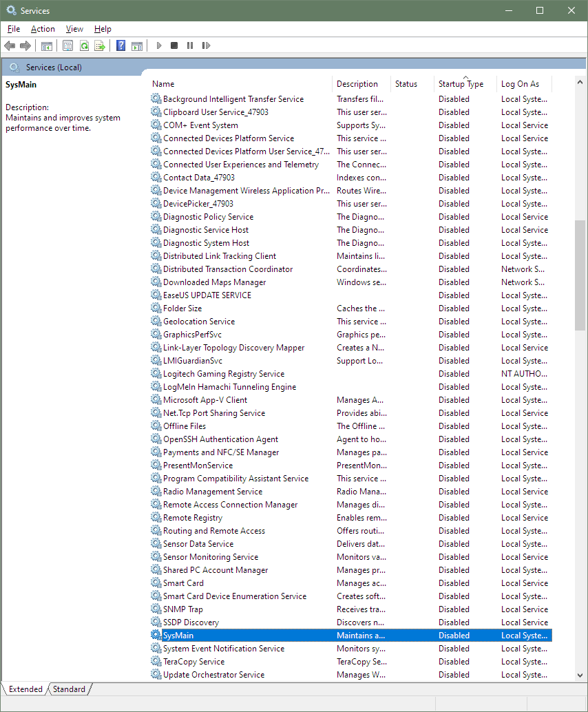Click the Back arrow toolbar icon
Screen dimensions: 588x712
[x=10, y=45]
